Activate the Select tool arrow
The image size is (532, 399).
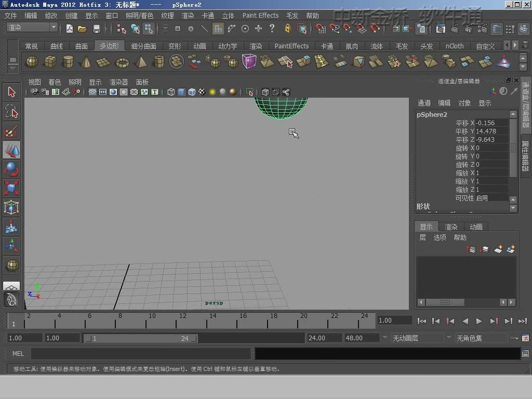pyautogui.click(x=11, y=92)
